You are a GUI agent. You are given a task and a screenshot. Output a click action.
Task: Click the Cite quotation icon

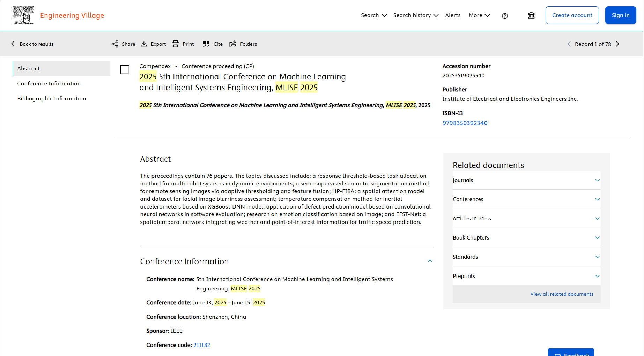click(x=206, y=44)
